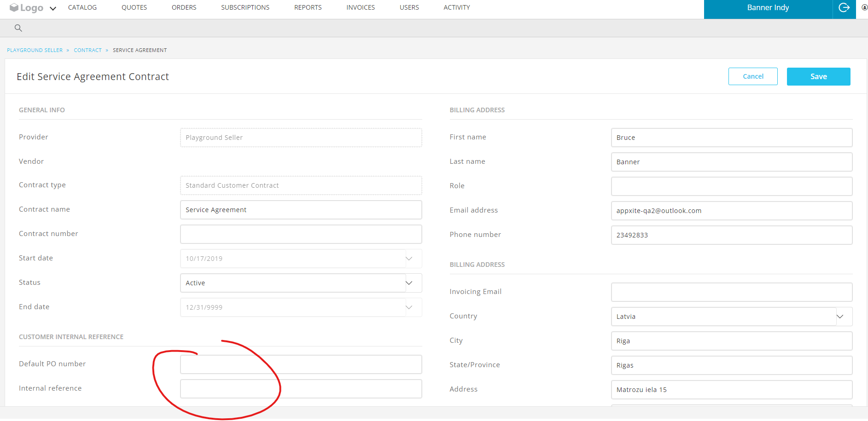Open Subscriptions menu item
Image resolution: width=868 pixels, height=421 pixels.
pyautogui.click(x=245, y=7)
